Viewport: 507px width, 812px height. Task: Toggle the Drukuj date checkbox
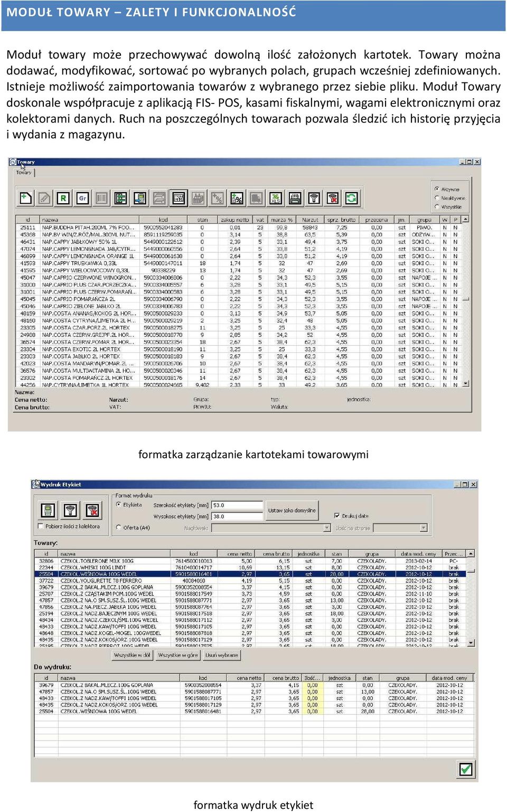352,516
